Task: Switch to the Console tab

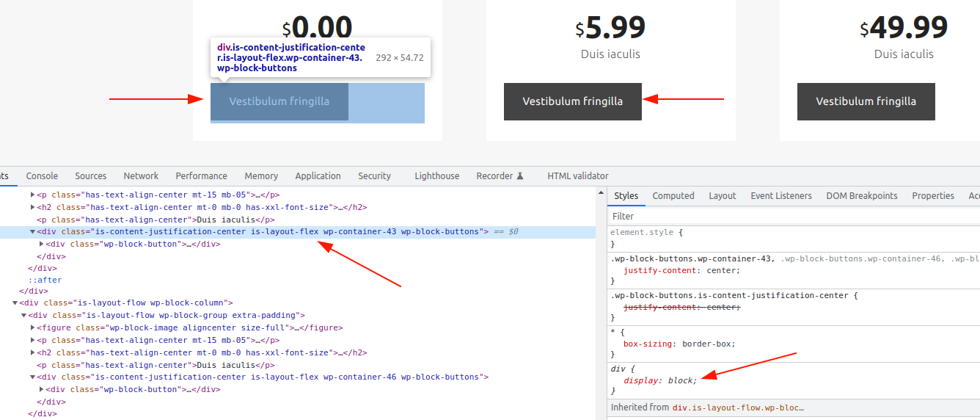Action: [x=42, y=176]
